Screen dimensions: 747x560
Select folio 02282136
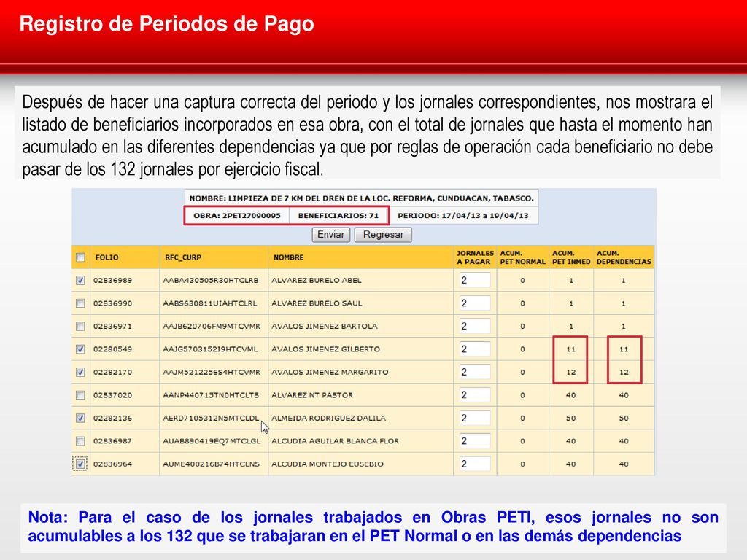click(112, 418)
